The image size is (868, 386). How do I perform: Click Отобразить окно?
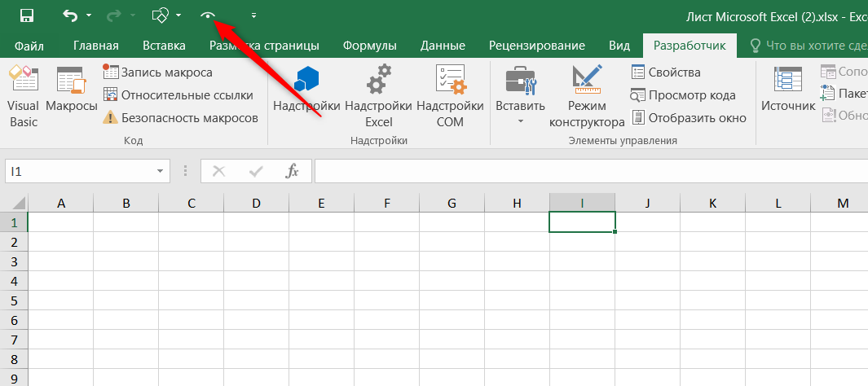click(689, 118)
